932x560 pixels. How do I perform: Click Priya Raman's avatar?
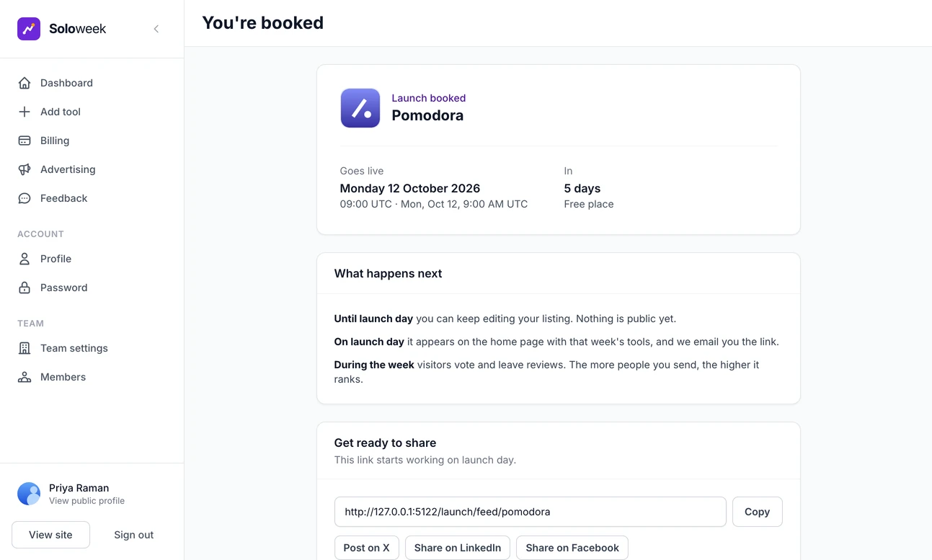29,494
